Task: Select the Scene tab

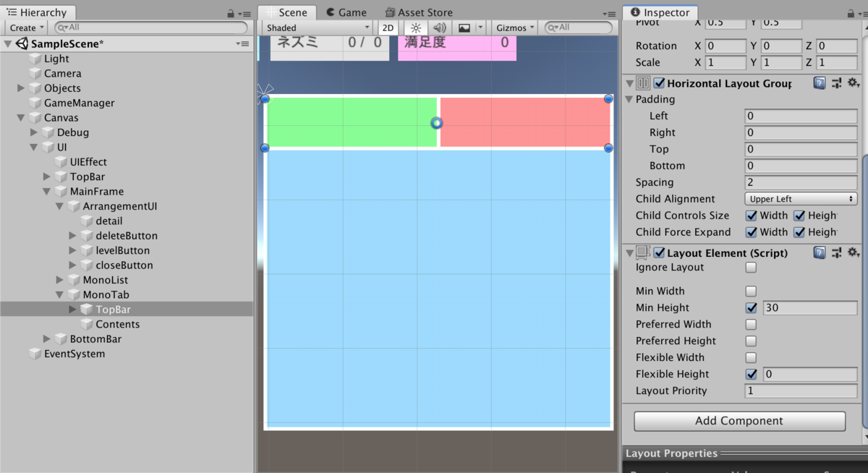Action: click(287, 12)
